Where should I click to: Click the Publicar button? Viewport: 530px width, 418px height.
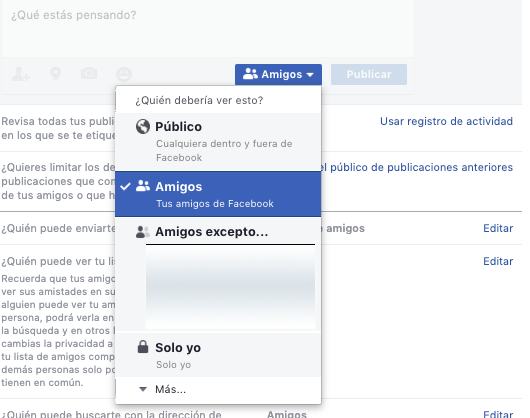pos(369,74)
